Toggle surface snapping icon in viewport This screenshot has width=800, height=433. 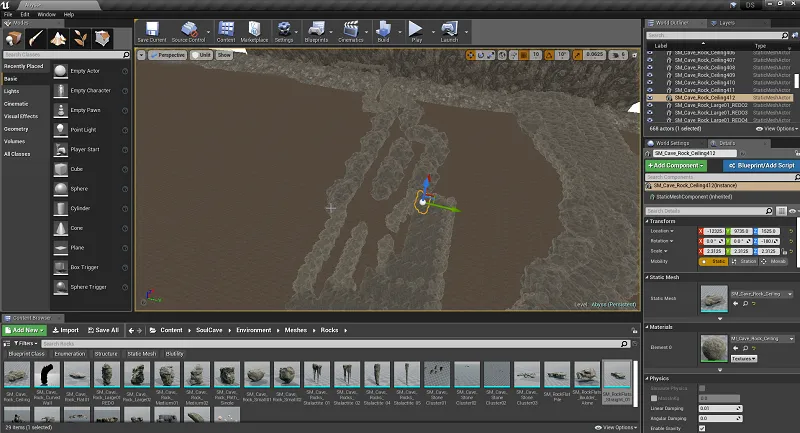click(x=514, y=55)
